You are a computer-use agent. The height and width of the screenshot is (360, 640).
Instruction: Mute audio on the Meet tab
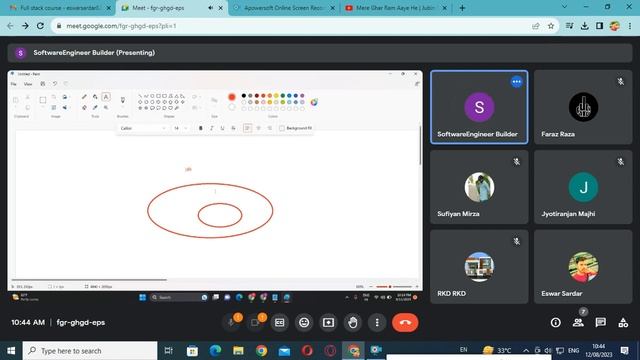(x=210, y=8)
